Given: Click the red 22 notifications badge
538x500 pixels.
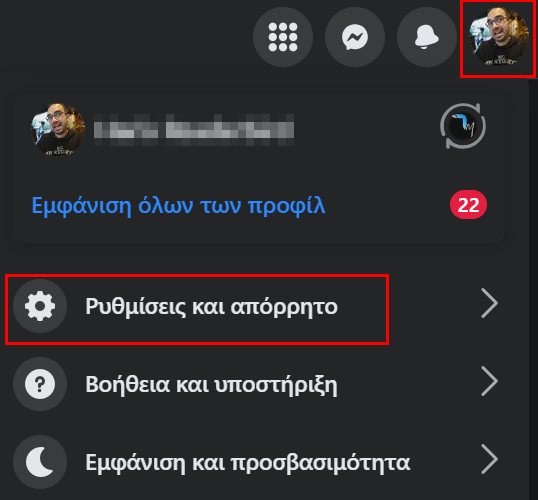Looking at the screenshot, I should tap(468, 205).
